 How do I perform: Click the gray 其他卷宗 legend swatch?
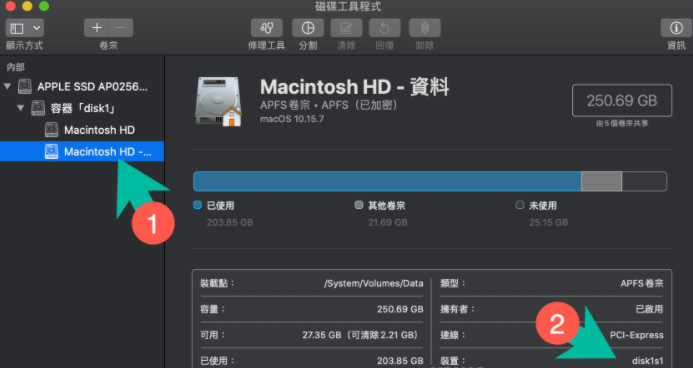coord(359,205)
